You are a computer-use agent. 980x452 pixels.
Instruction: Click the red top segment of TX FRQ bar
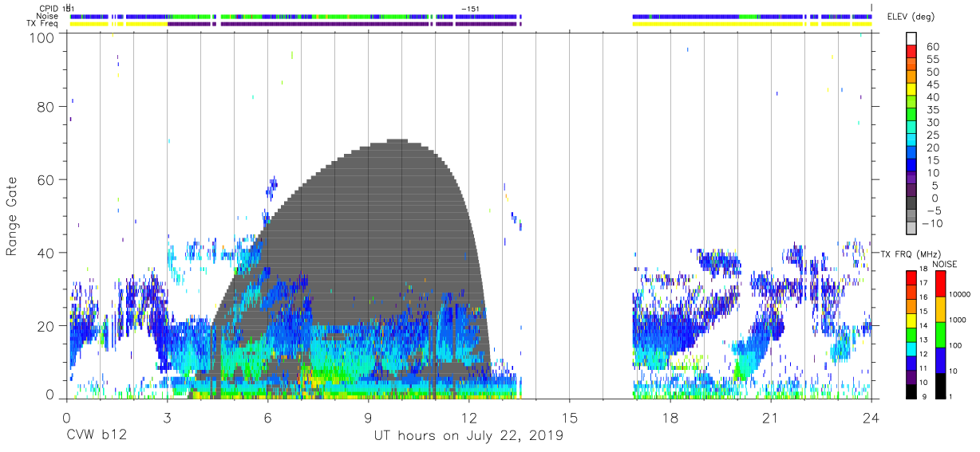click(911, 277)
